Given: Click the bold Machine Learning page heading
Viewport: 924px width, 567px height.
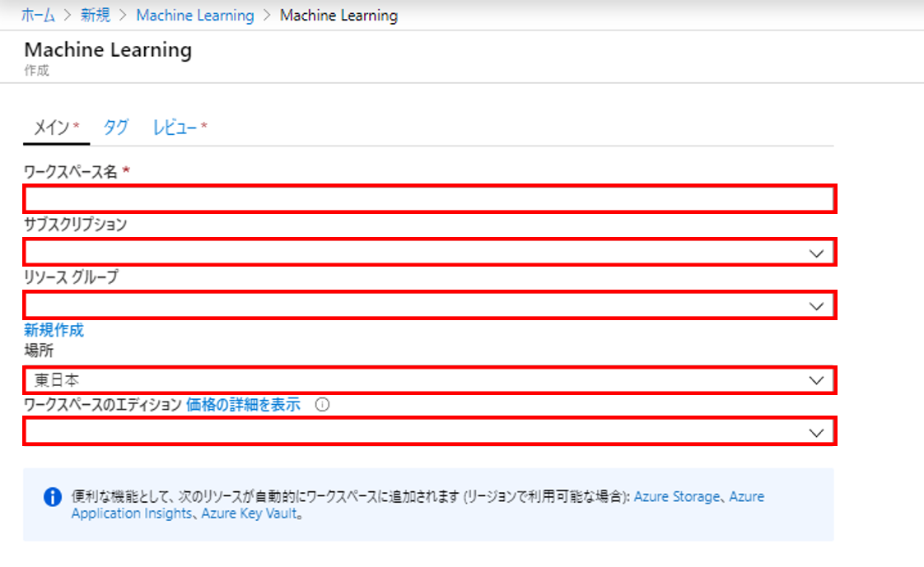Looking at the screenshot, I should [x=109, y=50].
